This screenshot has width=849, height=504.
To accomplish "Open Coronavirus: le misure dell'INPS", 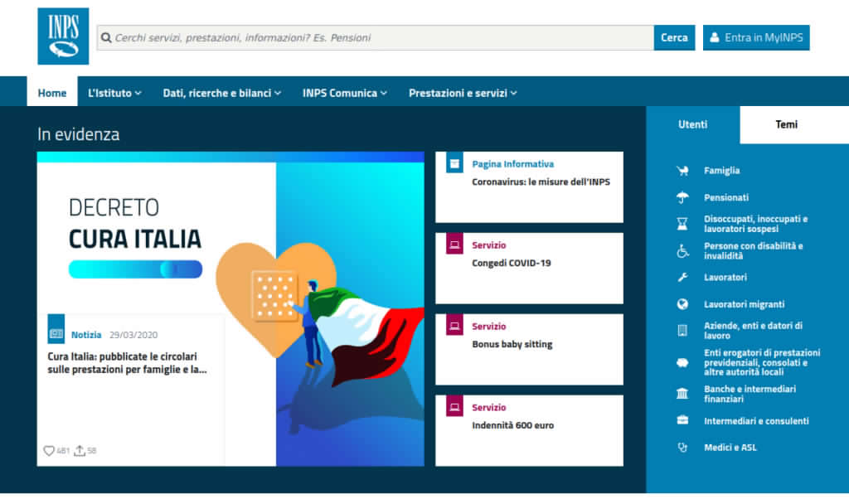I will [x=541, y=182].
